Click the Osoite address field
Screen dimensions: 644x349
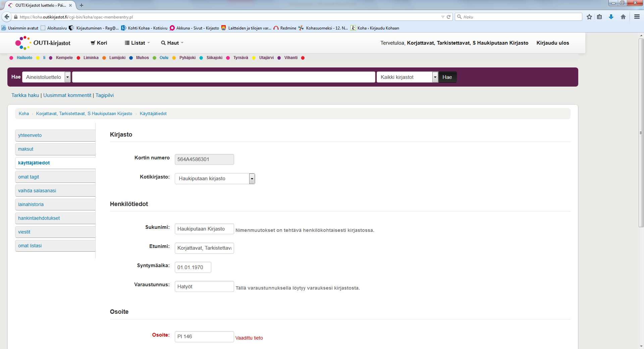[204, 337]
